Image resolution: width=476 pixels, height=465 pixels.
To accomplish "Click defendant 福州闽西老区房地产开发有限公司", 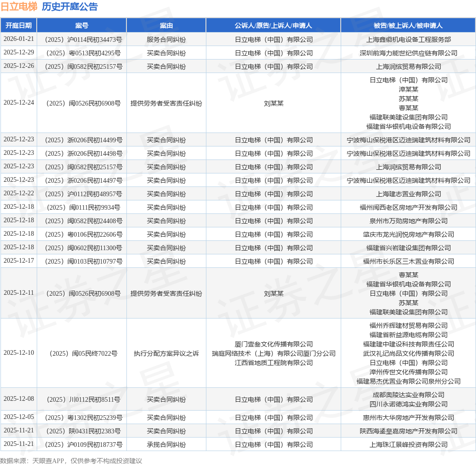I will coord(408,208).
